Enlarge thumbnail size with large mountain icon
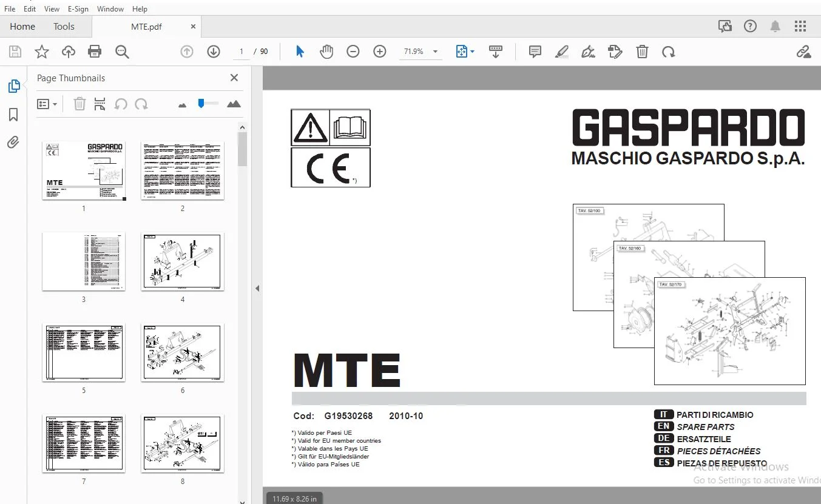The image size is (821, 504). pyautogui.click(x=234, y=104)
